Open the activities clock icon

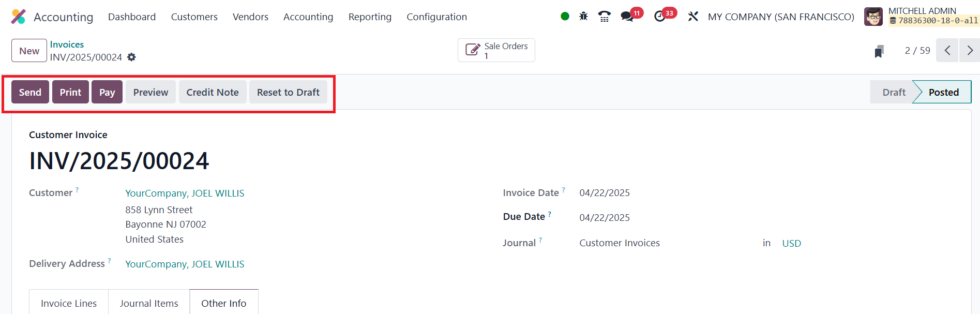coord(660,17)
